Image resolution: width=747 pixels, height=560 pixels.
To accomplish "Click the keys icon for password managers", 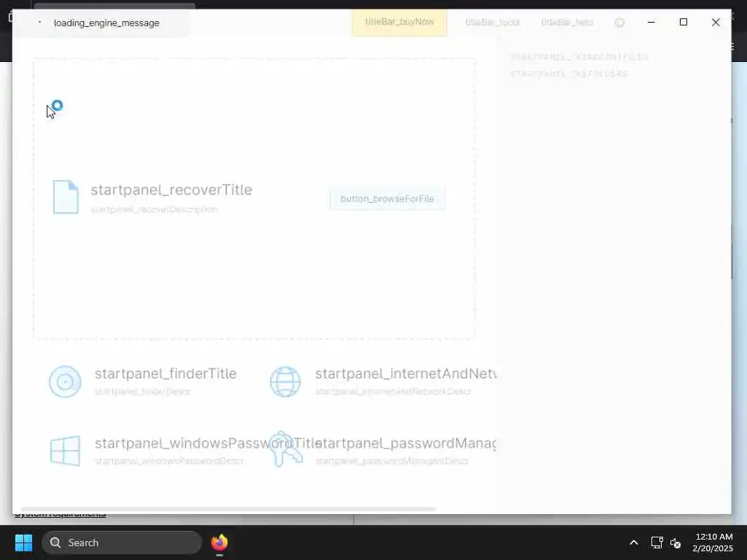I will (x=285, y=449).
